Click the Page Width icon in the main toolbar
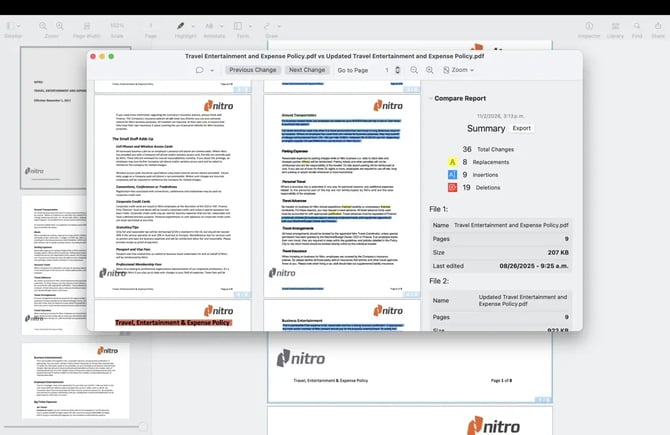Image resolution: width=670 pixels, height=435 pixels. 87,26
